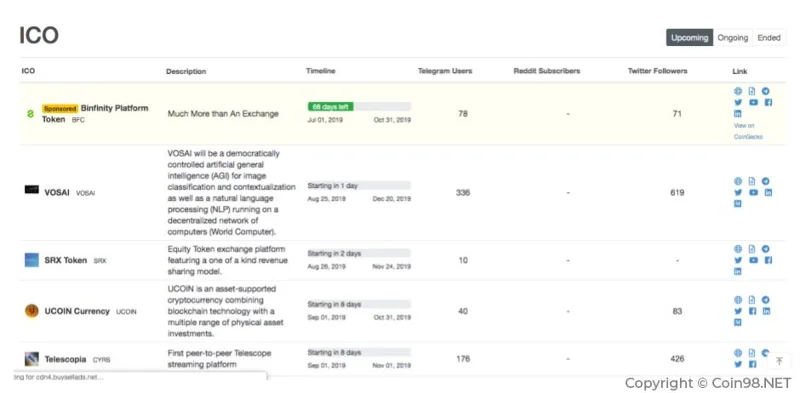Click the text Much More than An Exchange
Screen dimensions: 800x393
click(223, 114)
